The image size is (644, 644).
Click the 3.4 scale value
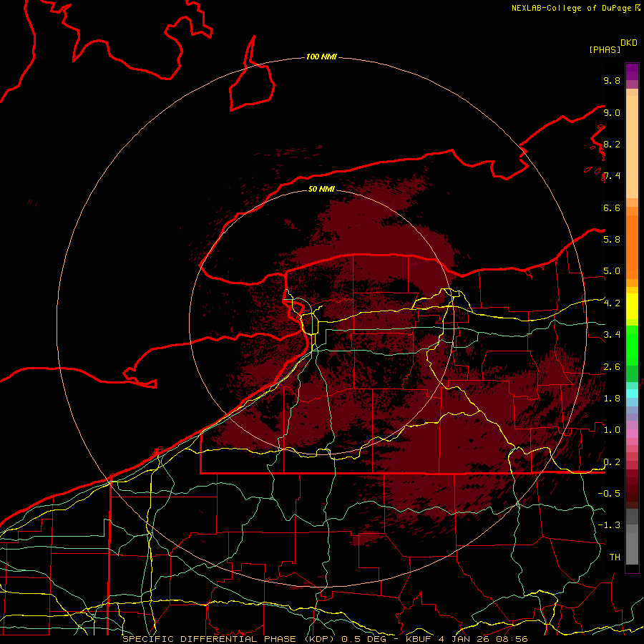pyautogui.click(x=612, y=334)
